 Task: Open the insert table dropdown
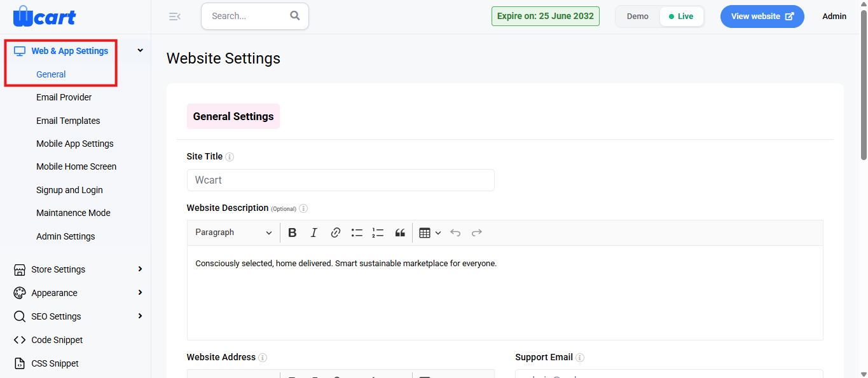coord(430,233)
